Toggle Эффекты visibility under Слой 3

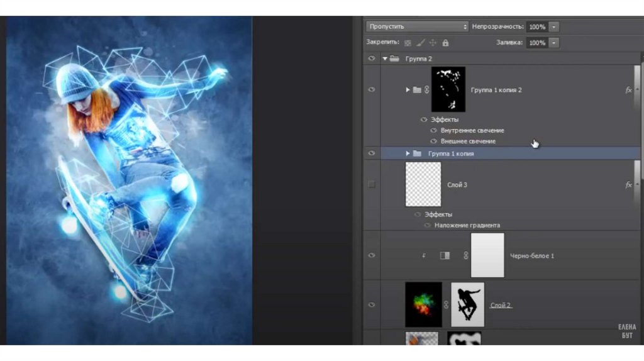pos(418,214)
